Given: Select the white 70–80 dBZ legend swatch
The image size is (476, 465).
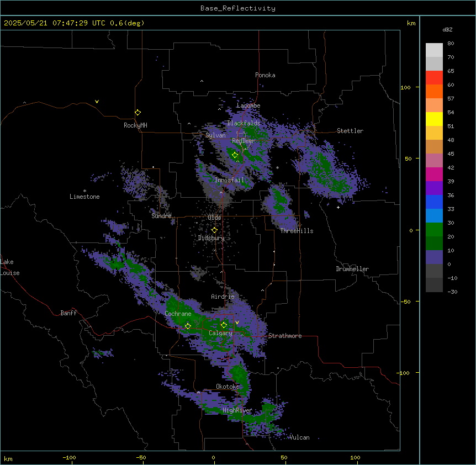Looking at the screenshot, I should coord(434,50).
